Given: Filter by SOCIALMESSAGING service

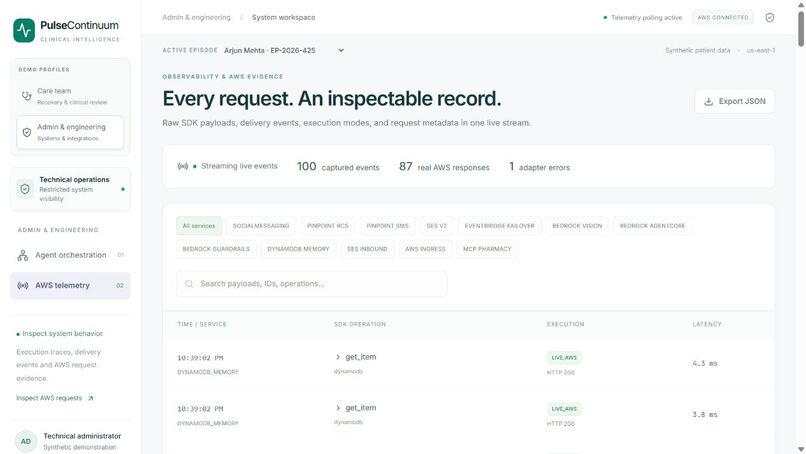Looking at the screenshot, I should [x=261, y=226].
